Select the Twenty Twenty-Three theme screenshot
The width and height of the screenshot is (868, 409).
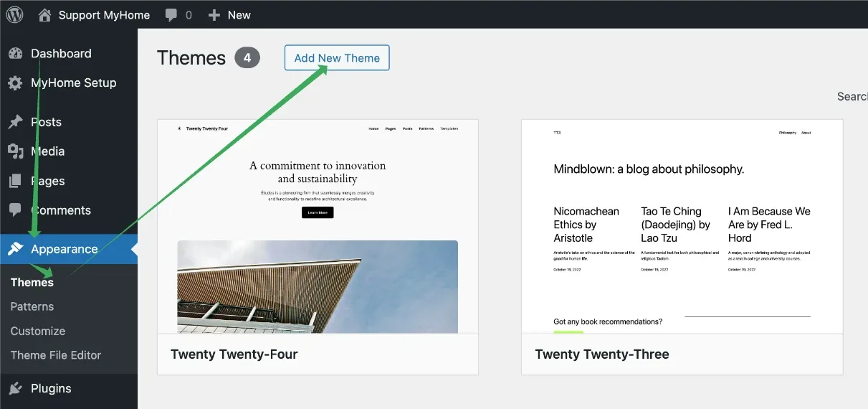point(682,226)
